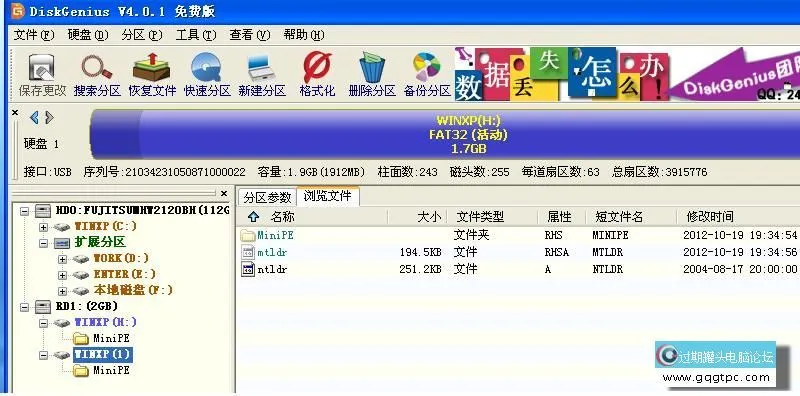Click the 2004-08-17 20:00:00 modified time
The image size is (800, 396).
coord(740,269)
